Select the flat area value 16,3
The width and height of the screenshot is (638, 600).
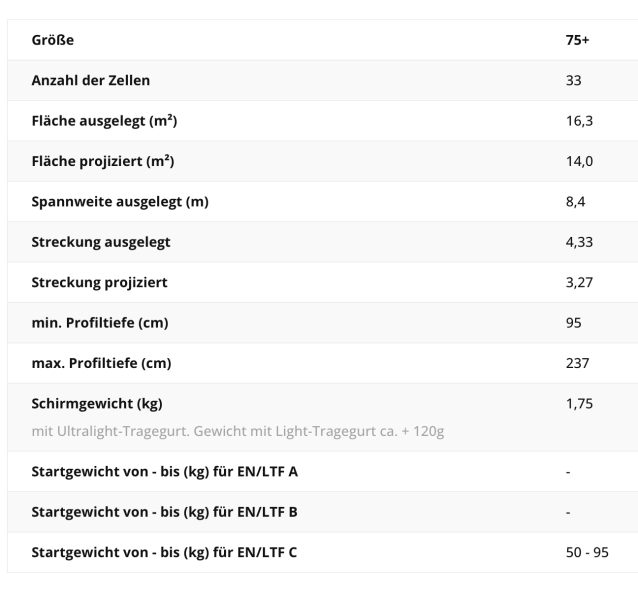[576, 121]
